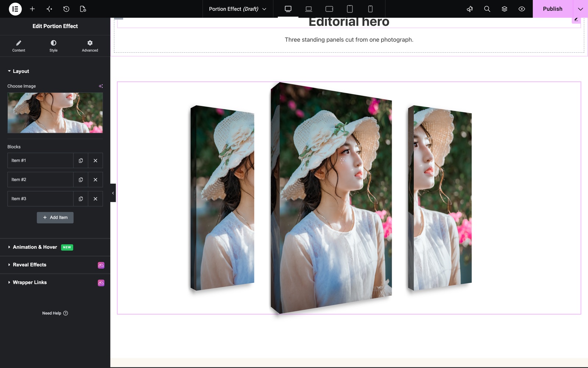Click the Add Item button

click(x=55, y=217)
